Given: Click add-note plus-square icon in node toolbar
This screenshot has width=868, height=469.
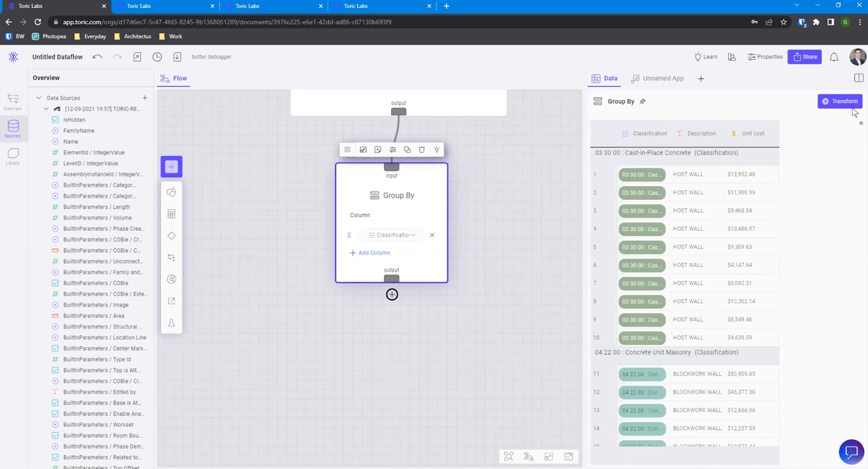Looking at the screenshot, I should [378, 149].
